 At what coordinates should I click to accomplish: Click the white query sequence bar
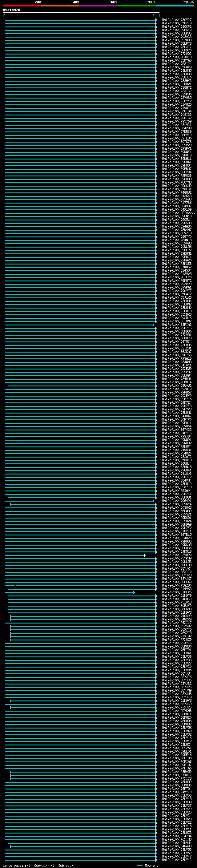click(81, 12)
